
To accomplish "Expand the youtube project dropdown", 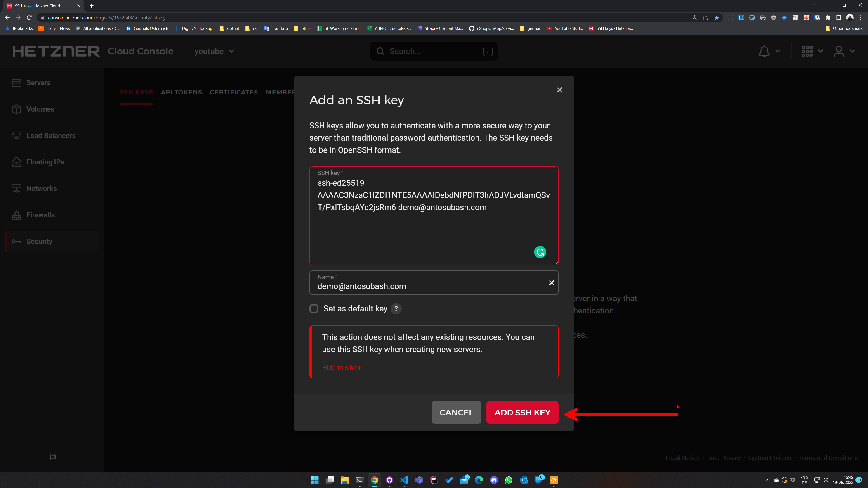I will (214, 51).
